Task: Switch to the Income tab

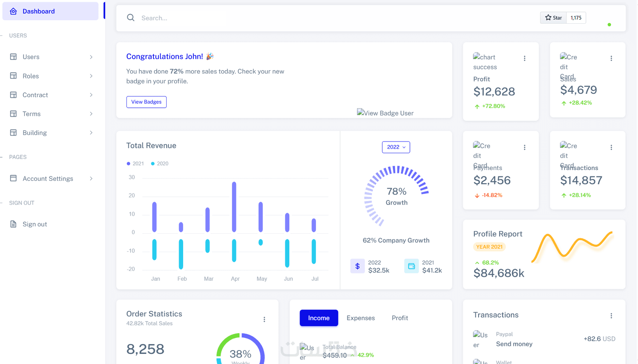Action: (x=319, y=318)
